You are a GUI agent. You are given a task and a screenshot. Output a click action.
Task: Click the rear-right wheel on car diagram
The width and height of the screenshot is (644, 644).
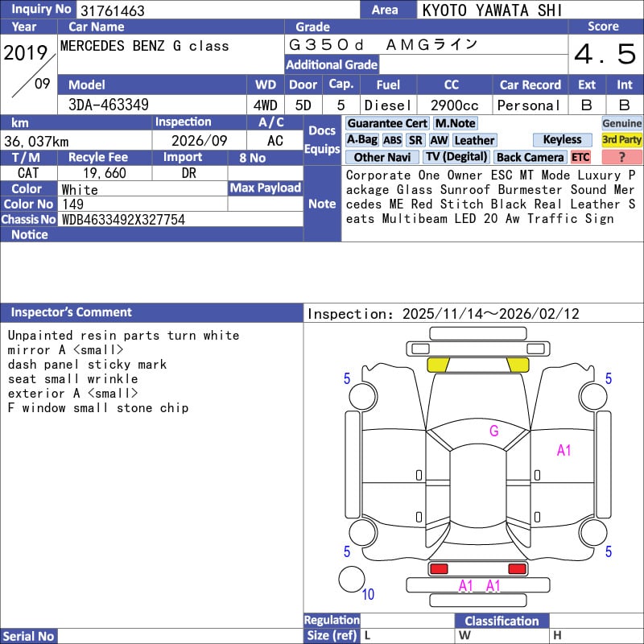[593, 531]
